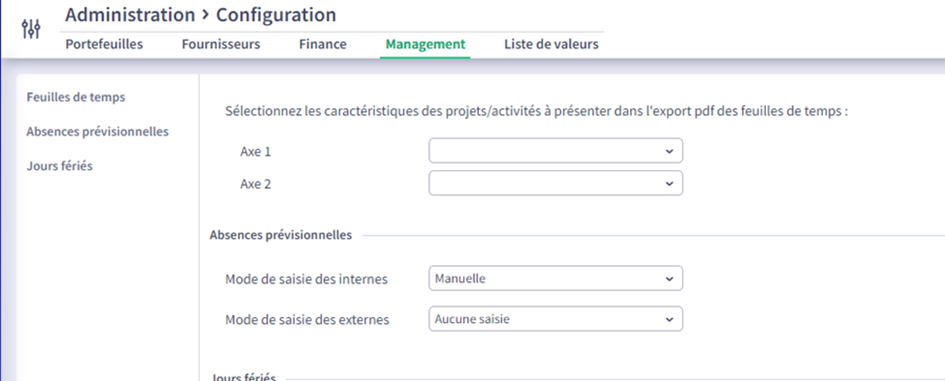Show the Liste de valeurs tab
Screen dimensions: 945x381
pyautogui.click(x=551, y=44)
